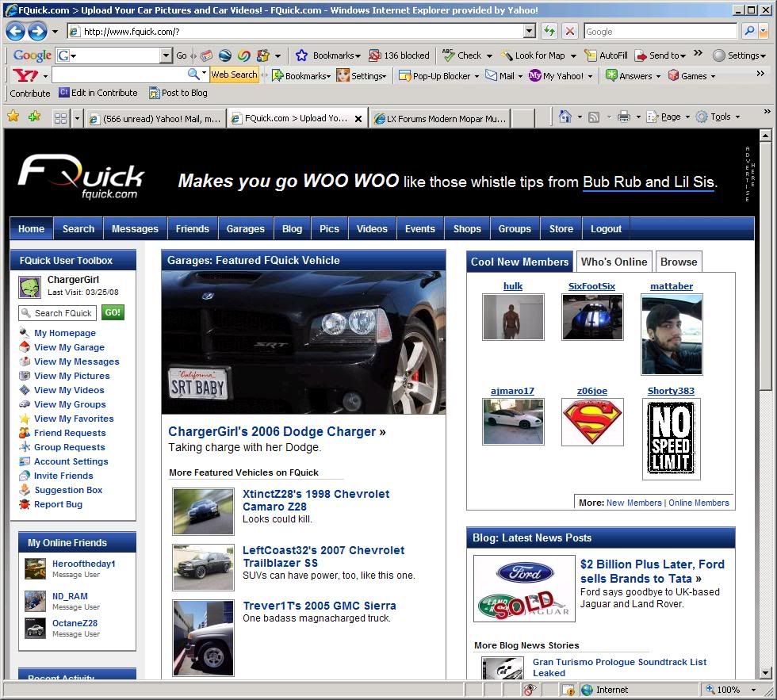Image resolution: width=777 pixels, height=700 pixels.
Task: Click the Refresh page icon
Action: click(549, 31)
